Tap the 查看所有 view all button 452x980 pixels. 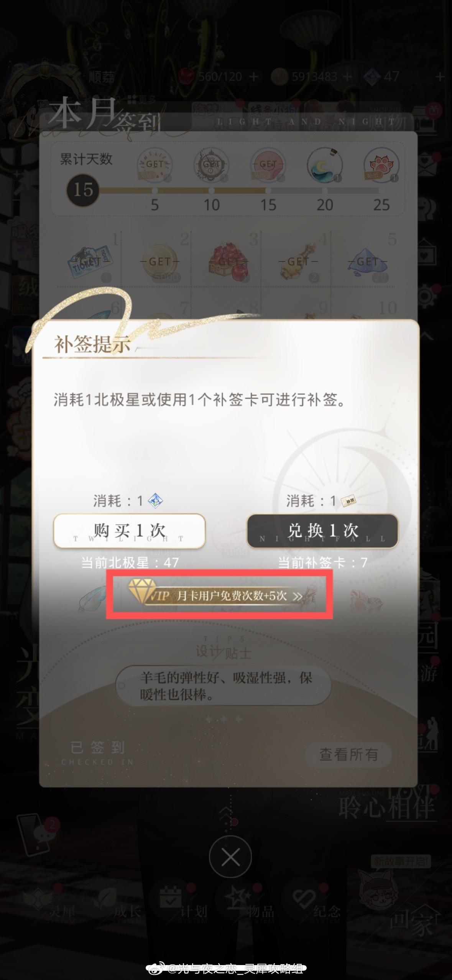coord(348,755)
